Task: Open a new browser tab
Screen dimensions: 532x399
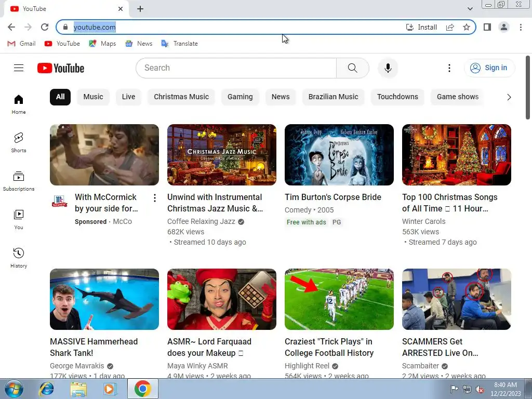Action: [140, 9]
